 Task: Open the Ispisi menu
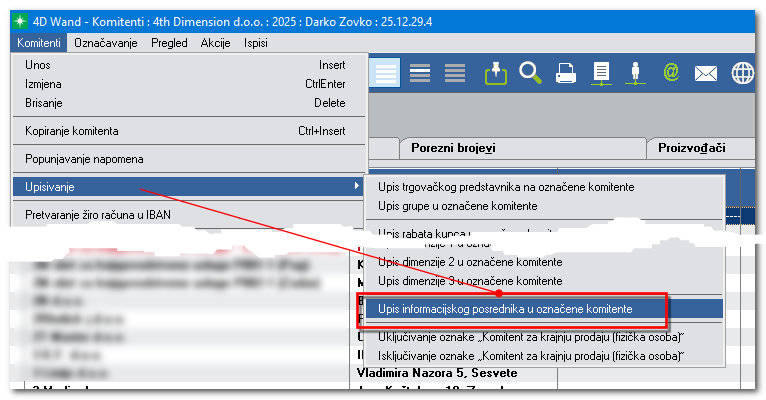pyautogui.click(x=255, y=42)
